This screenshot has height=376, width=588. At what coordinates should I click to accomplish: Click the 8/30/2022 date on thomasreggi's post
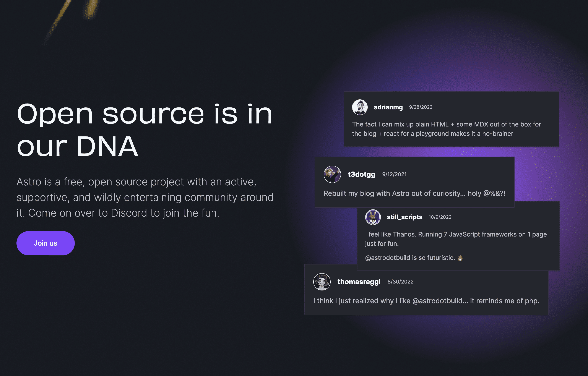click(x=400, y=282)
